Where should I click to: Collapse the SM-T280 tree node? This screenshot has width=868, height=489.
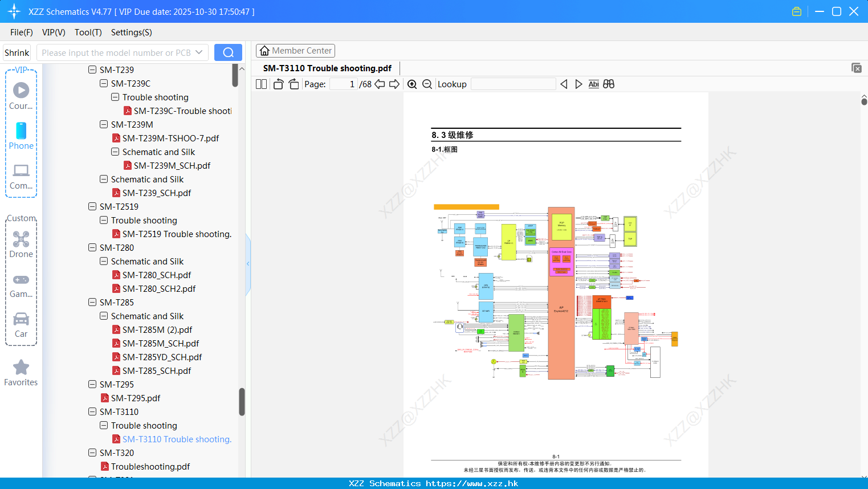coord(92,247)
